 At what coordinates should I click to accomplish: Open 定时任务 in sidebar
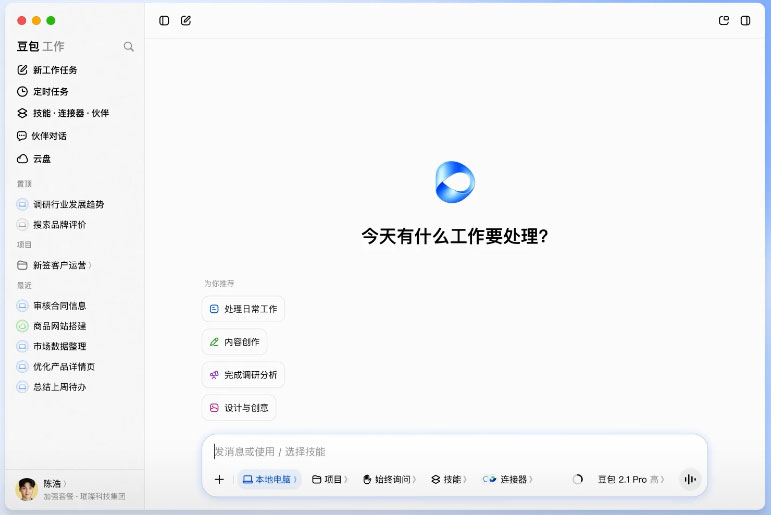[43, 91]
